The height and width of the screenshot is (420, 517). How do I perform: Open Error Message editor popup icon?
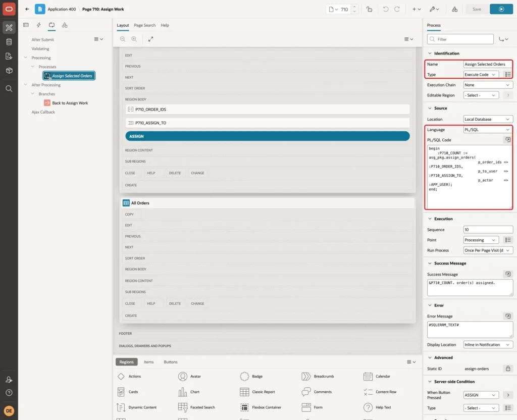pyautogui.click(x=508, y=316)
